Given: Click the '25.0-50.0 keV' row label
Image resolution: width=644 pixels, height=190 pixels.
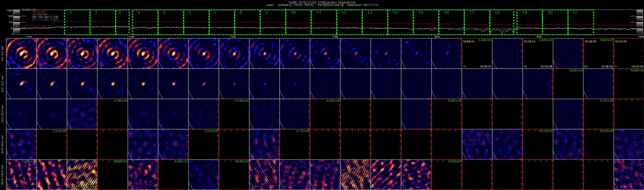Looking at the screenshot, I should click(2, 144).
